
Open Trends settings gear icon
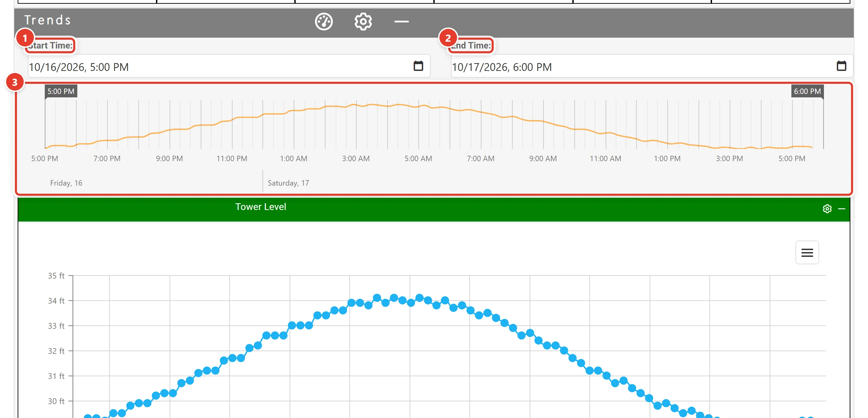click(363, 22)
